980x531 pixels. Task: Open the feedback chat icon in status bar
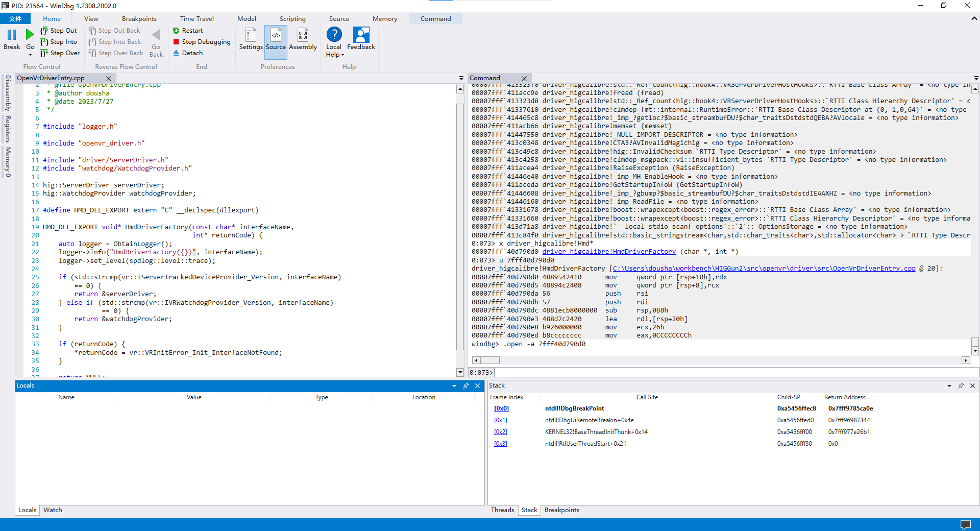[x=966, y=525]
